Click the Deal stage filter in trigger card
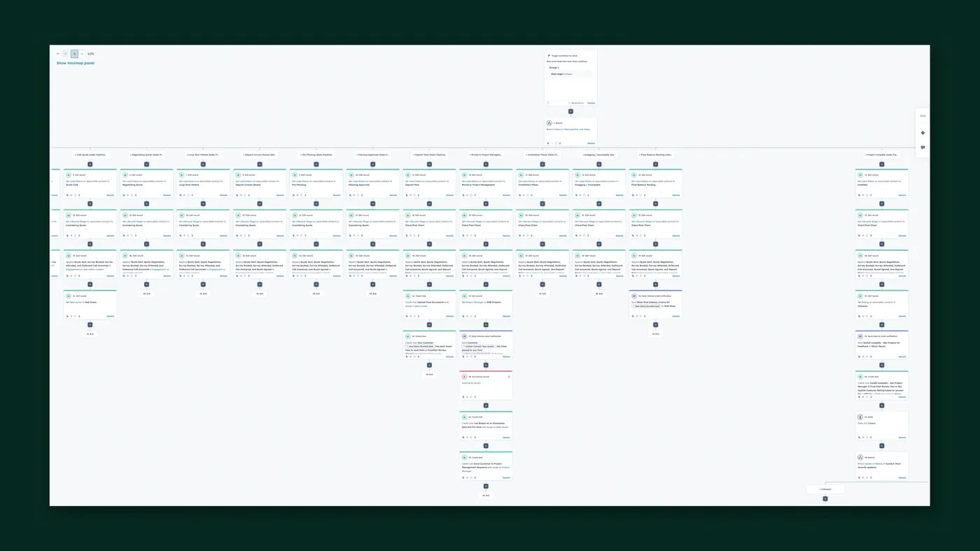The height and width of the screenshot is (551, 980). [570, 74]
